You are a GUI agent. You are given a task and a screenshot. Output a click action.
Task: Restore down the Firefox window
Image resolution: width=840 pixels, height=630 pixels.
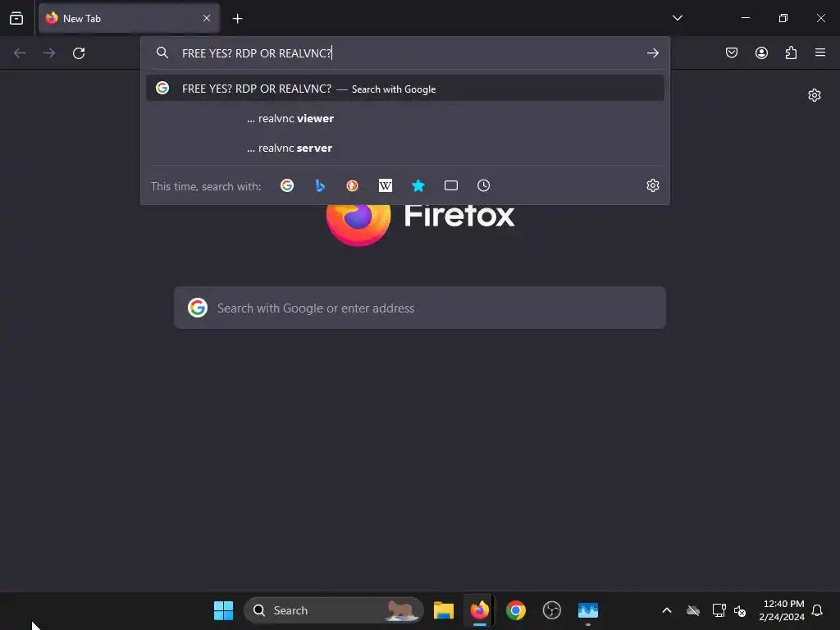[783, 18]
